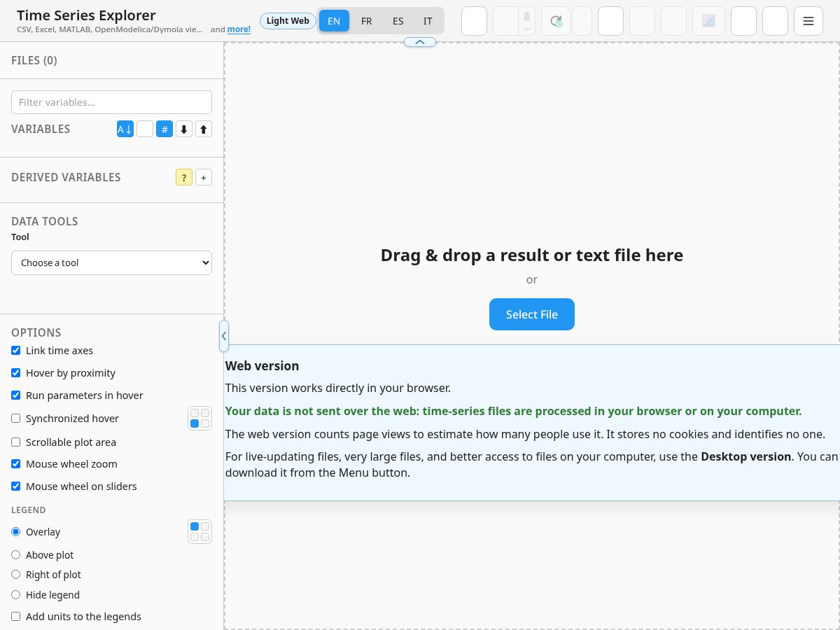
Task: Click the Time Series Explorer title
Action: pyautogui.click(x=86, y=15)
